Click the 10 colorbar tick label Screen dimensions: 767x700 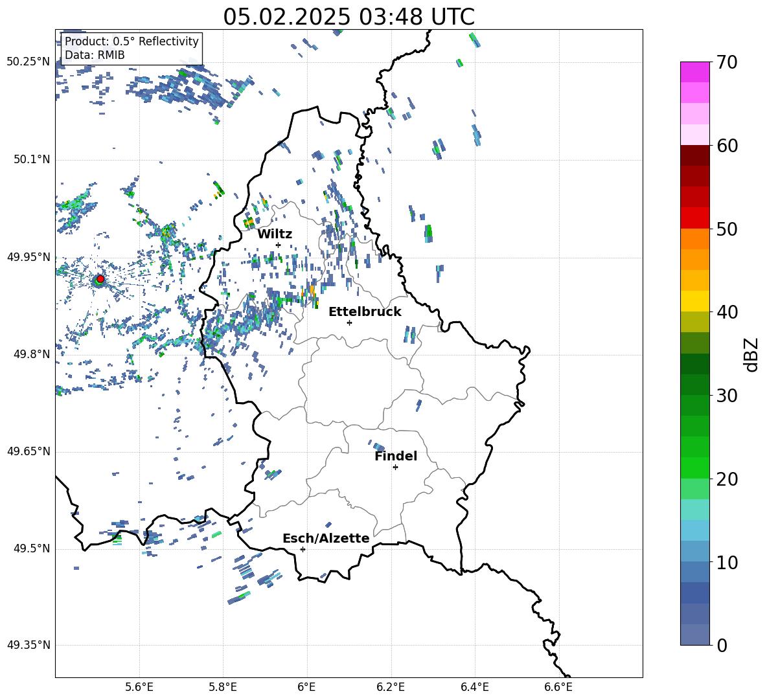[x=726, y=562]
